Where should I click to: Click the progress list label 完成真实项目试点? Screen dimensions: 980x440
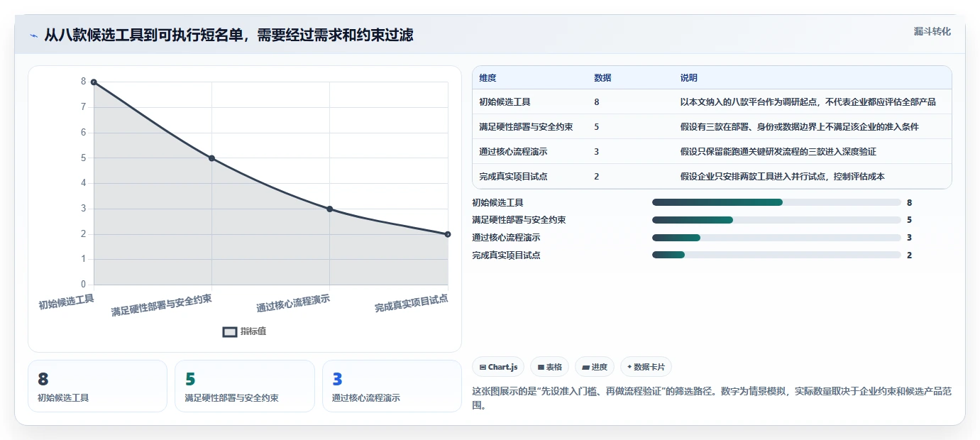pyautogui.click(x=506, y=255)
